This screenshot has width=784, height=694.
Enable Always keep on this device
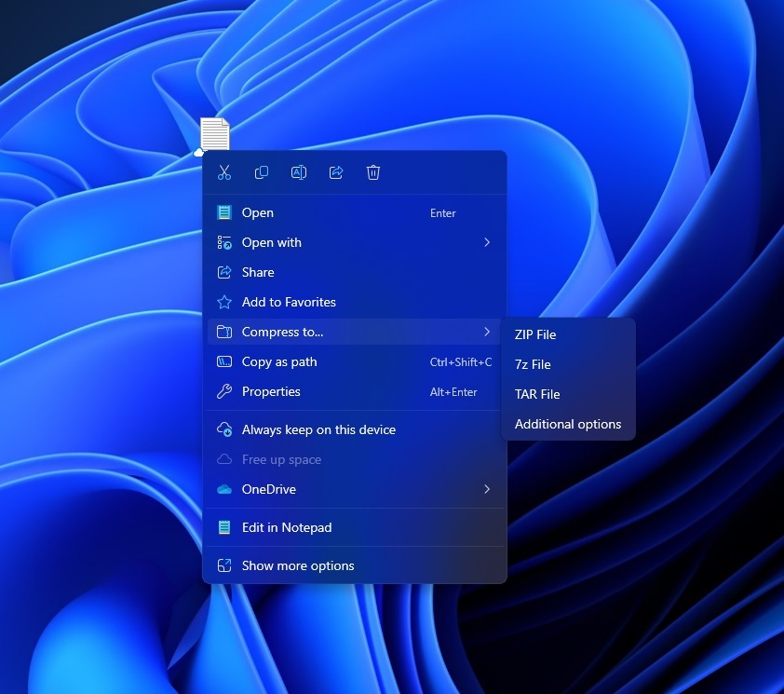[x=318, y=429]
